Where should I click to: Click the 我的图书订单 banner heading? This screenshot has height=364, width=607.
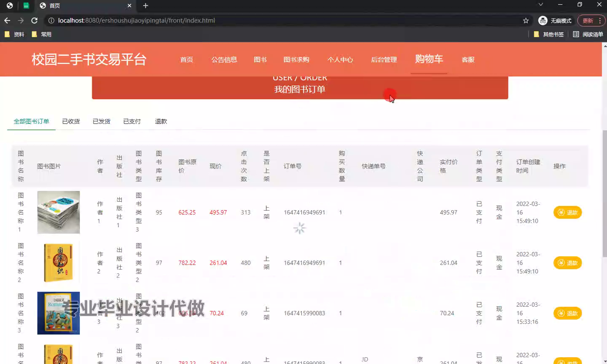(x=300, y=89)
